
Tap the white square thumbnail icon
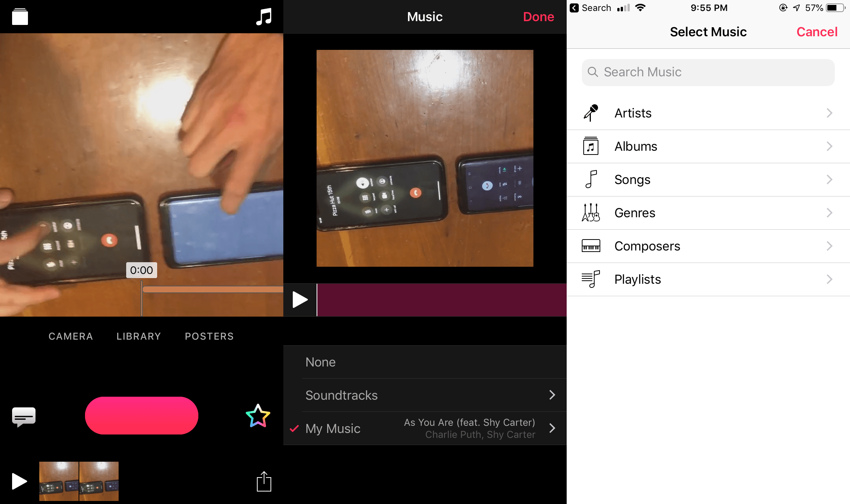click(x=20, y=16)
